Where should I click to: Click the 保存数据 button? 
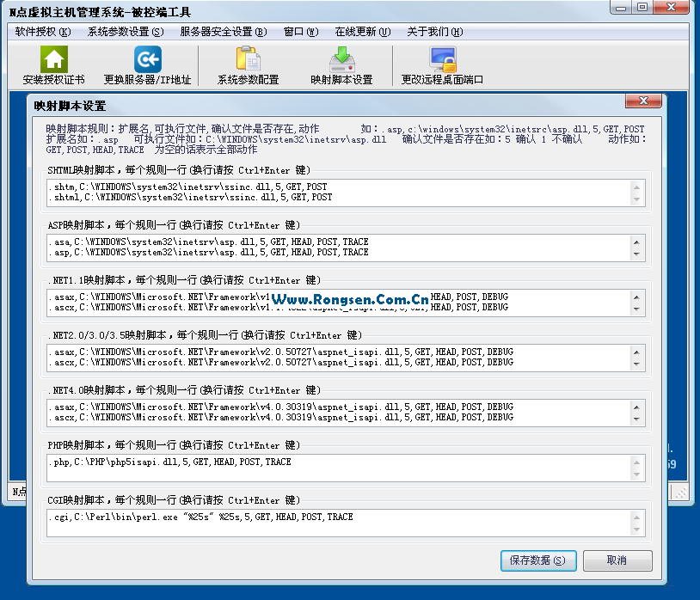point(537,560)
